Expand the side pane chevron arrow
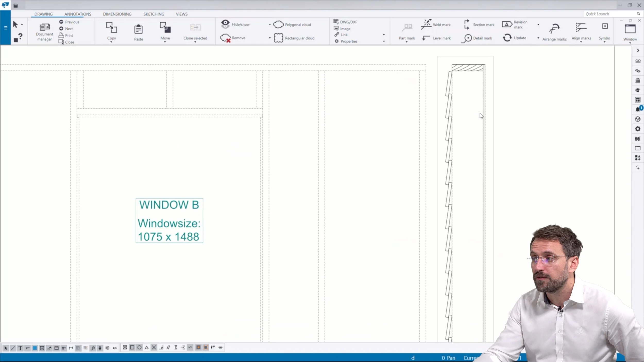 point(638,50)
